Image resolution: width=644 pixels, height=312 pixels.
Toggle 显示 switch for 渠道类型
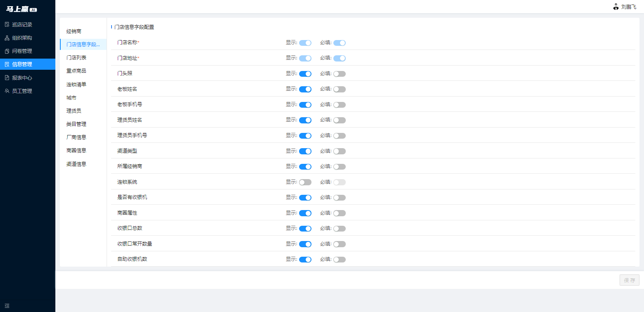click(x=305, y=151)
